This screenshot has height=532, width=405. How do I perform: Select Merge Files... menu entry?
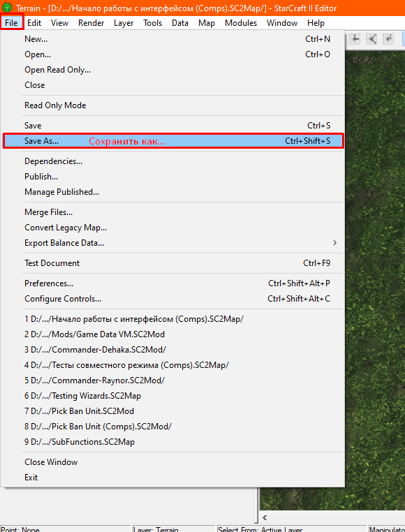pos(173,212)
